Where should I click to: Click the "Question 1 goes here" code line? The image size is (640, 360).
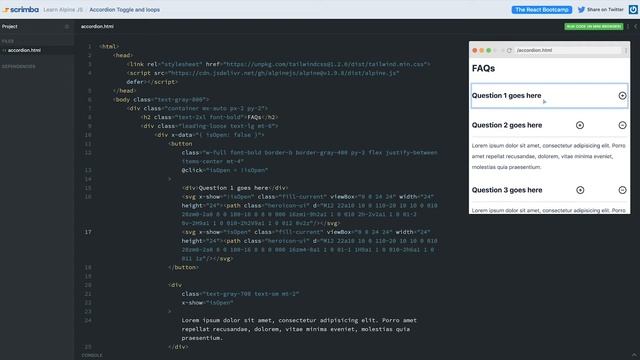click(235, 188)
